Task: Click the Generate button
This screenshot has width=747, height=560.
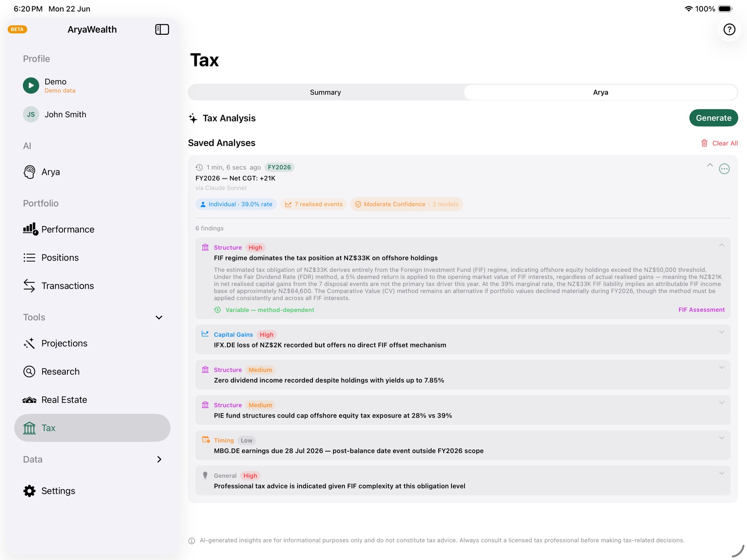Action: [x=713, y=118]
